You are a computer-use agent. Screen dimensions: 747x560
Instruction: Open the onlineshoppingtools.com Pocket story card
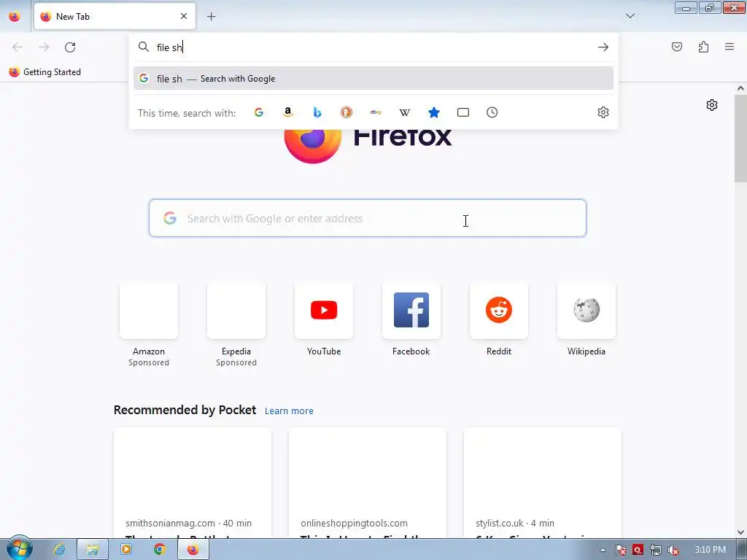pos(368,483)
